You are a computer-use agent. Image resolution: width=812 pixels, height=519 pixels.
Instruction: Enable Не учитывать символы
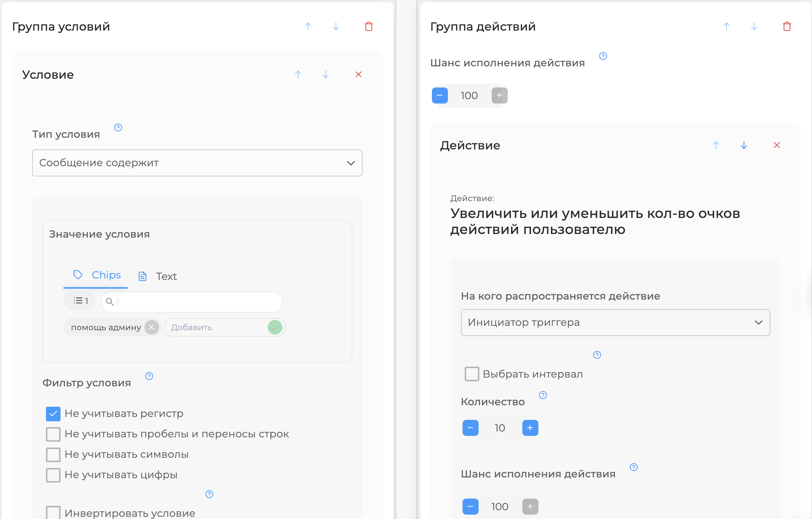[53, 454]
